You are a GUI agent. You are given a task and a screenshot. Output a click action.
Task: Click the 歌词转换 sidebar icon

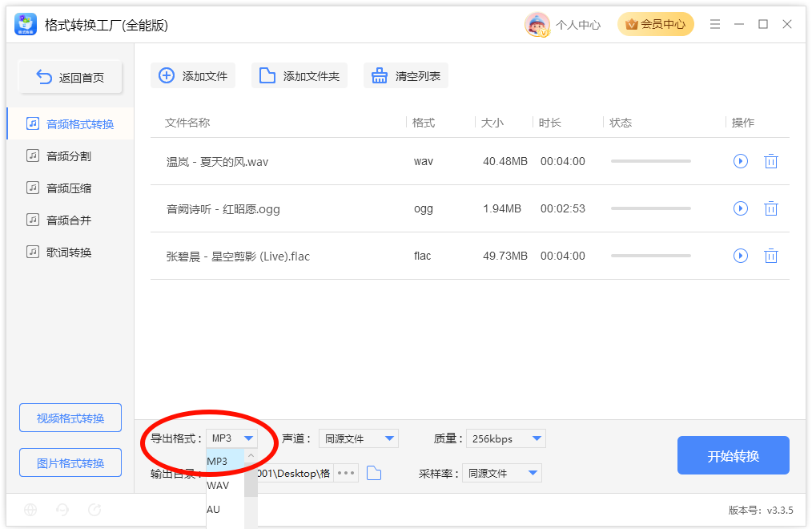pos(33,252)
